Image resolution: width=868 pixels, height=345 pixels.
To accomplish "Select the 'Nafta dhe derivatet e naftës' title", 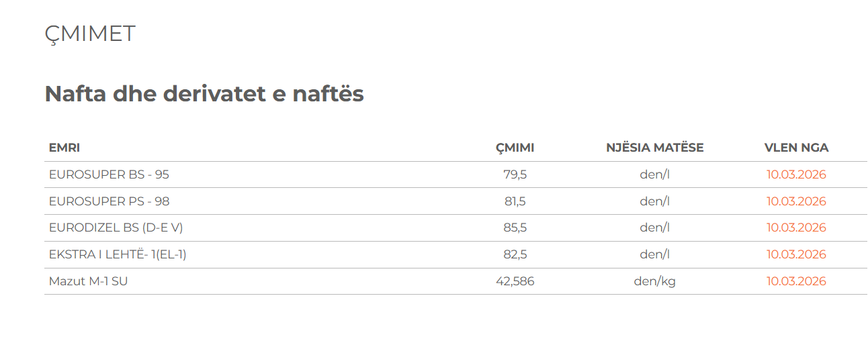I will click(204, 94).
